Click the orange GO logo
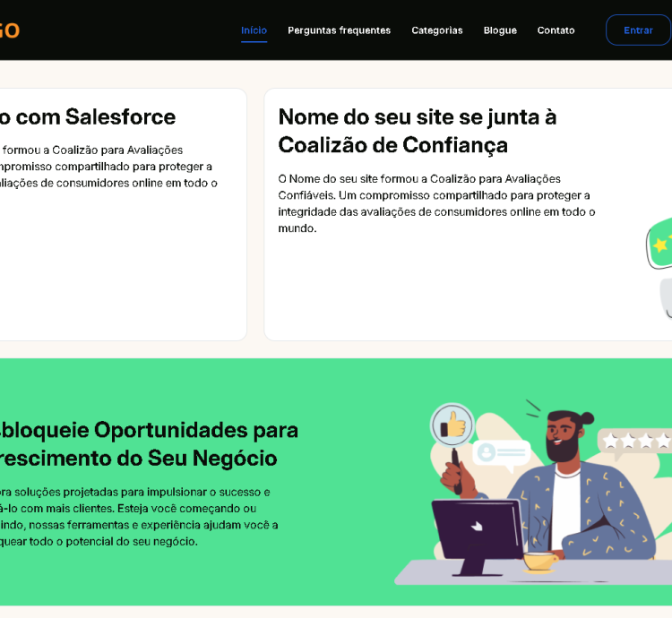This screenshot has height=618, width=672. click(x=9, y=30)
